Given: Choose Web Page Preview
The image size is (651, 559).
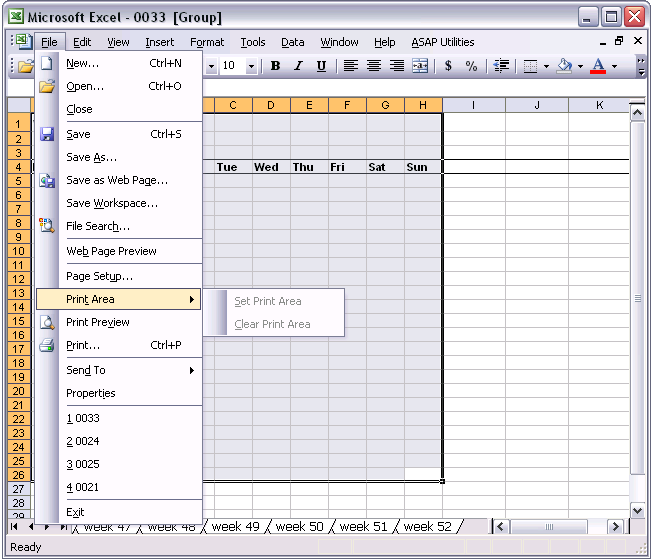Looking at the screenshot, I should pos(119,251).
